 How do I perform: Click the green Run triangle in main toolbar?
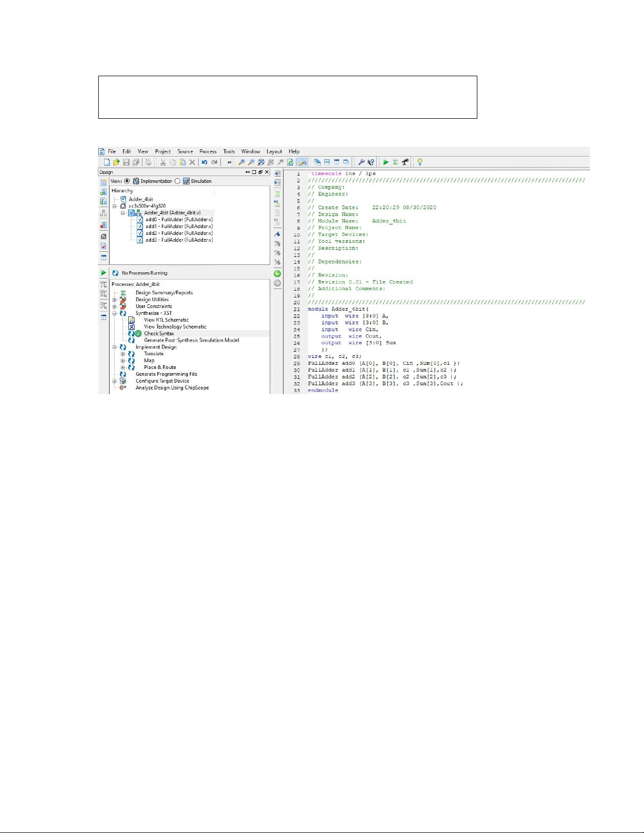(386, 162)
